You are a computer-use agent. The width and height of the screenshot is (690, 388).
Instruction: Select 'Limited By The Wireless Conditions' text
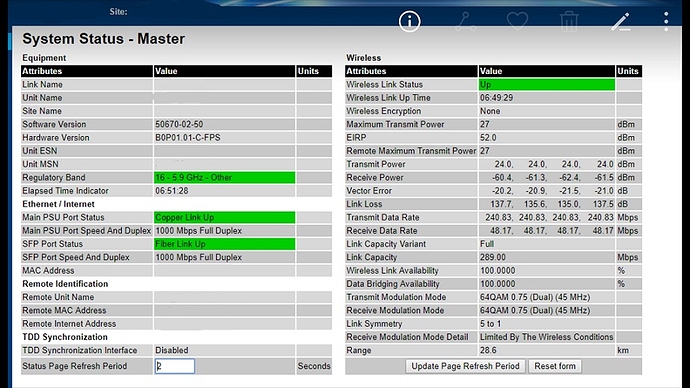point(547,337)
